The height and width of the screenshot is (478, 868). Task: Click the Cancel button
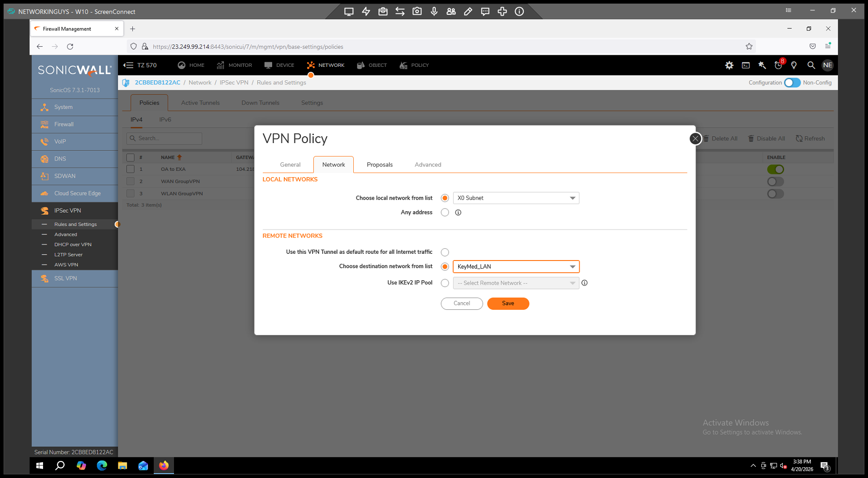[461, 304]
